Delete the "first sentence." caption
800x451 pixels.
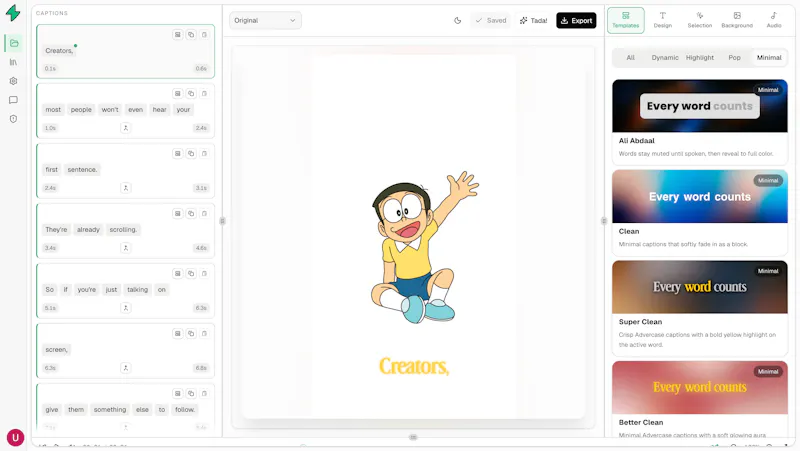tap(204, 154)
